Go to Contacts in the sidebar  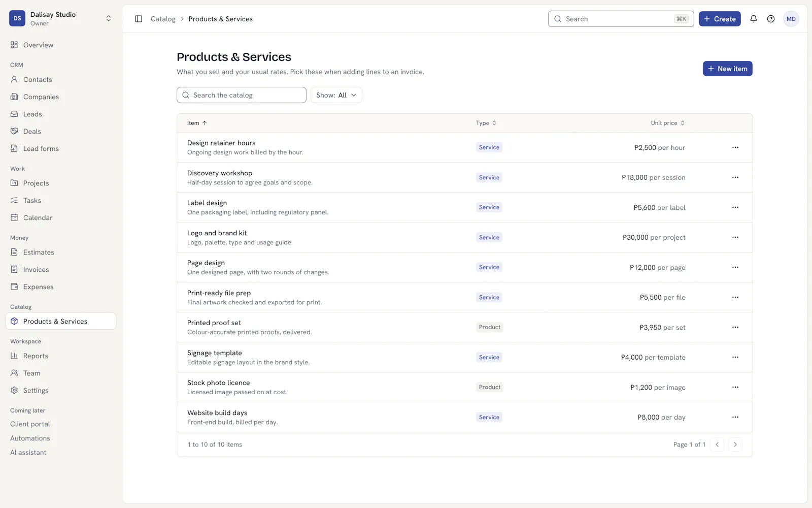coord(61,80)
